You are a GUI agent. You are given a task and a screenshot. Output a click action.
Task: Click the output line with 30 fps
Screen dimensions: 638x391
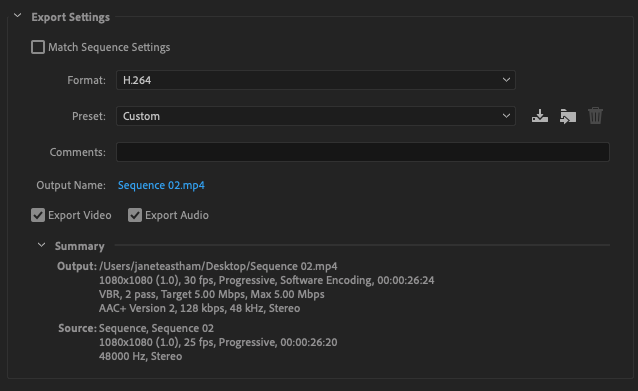pyautogui.click(x=267, y=280)
